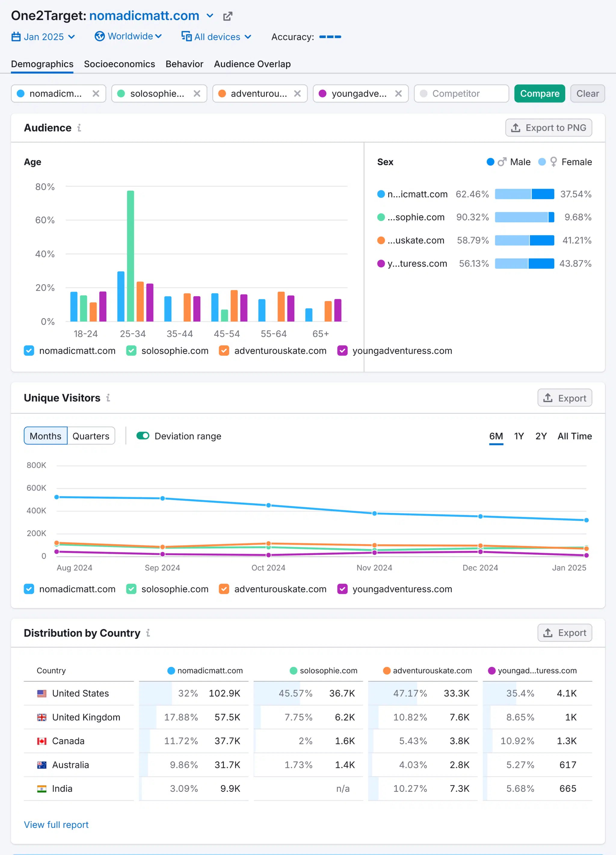Select the 2Y time range

point(541,436)
